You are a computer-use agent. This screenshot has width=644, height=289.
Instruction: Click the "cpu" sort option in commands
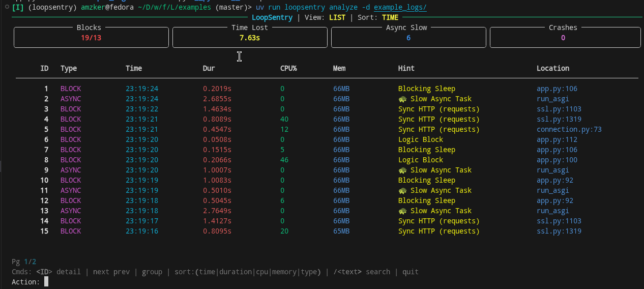[262, 272]
